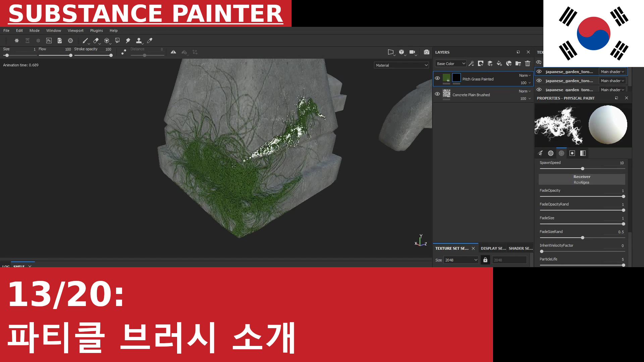Open opacity dropdown of Concrete Plain Brushed layer
Screen dimensions: 644x362
526,99
